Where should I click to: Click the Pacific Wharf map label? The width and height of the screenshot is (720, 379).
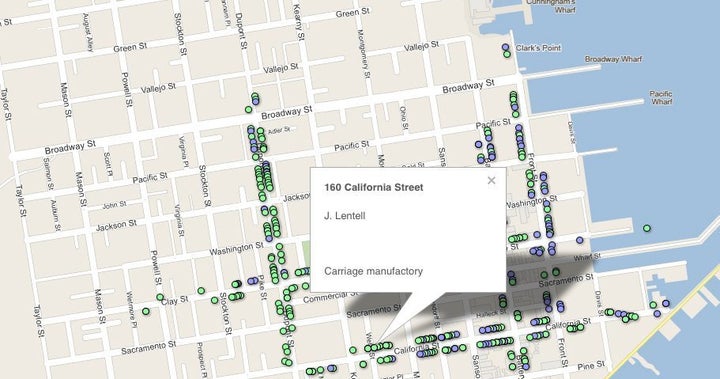click(x=661, y=97)
